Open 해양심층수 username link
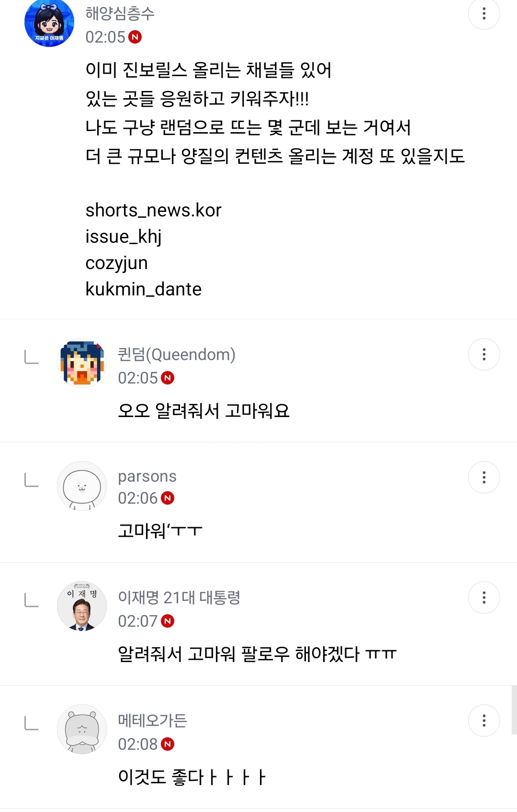Screen dimensions: 517x812 pos(120,13)
